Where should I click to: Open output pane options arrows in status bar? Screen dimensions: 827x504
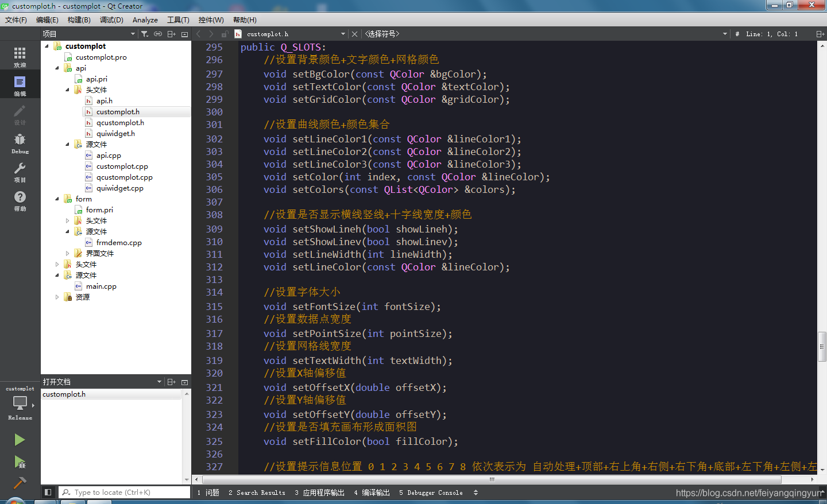tap(476, 493)
